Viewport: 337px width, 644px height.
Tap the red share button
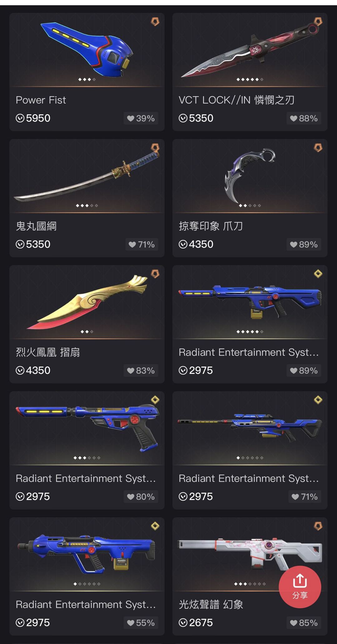click(300, 587)
